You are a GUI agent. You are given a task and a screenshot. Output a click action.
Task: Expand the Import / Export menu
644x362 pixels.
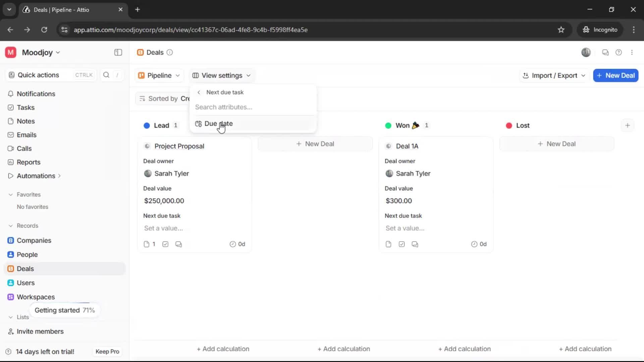553,75
